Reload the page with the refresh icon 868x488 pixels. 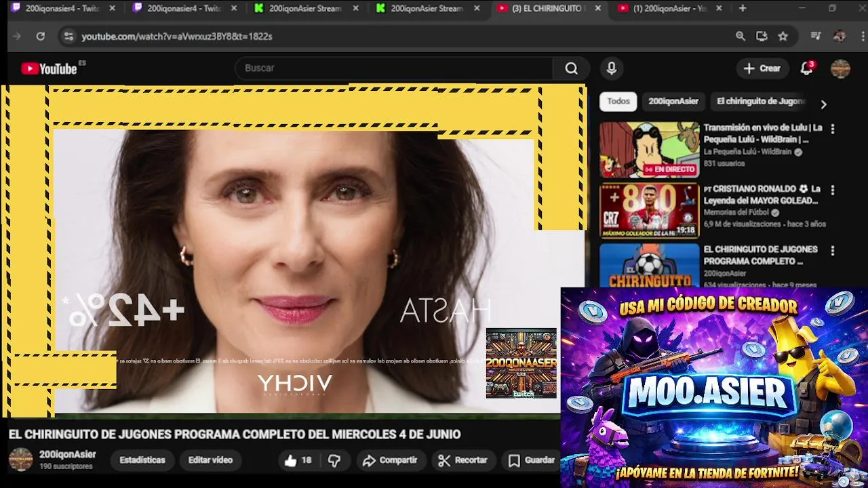pyautogui.click(x=41, y=36)
